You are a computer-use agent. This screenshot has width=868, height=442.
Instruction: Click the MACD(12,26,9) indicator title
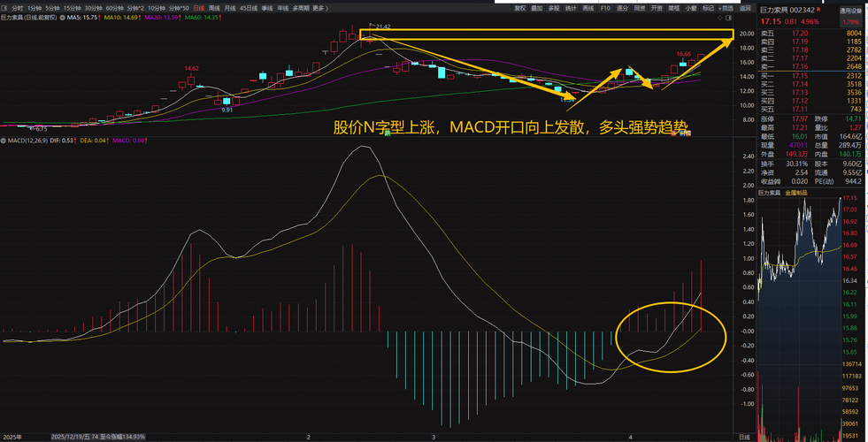[x=27, y=141]
